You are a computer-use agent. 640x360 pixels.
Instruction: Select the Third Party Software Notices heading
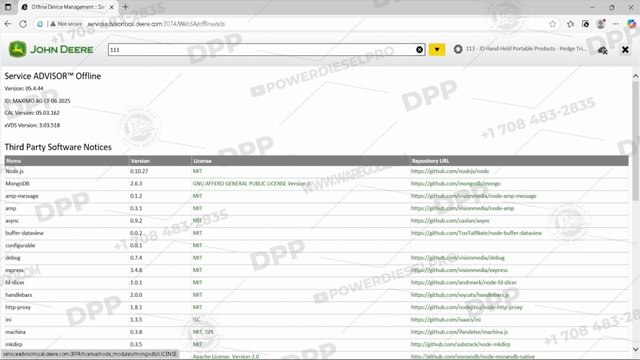pos(58,147)
